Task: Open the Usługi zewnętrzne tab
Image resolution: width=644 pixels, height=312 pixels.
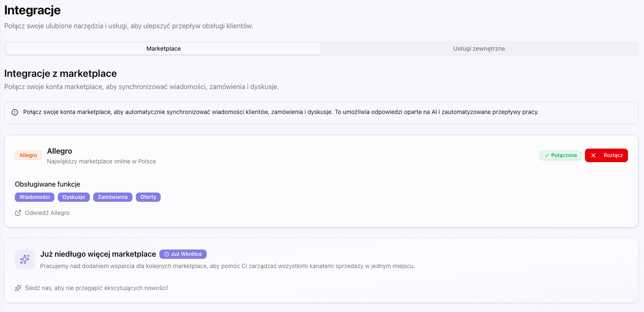Action: [479, 49]
